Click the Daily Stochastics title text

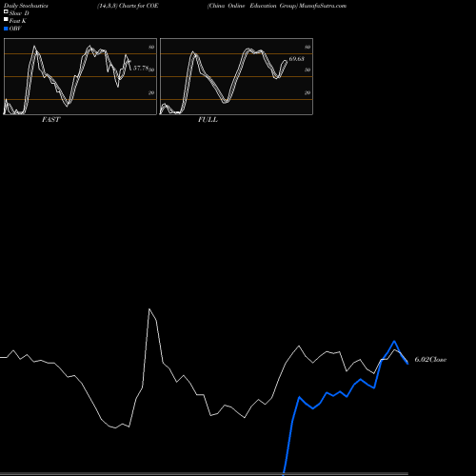coord(26,6)
